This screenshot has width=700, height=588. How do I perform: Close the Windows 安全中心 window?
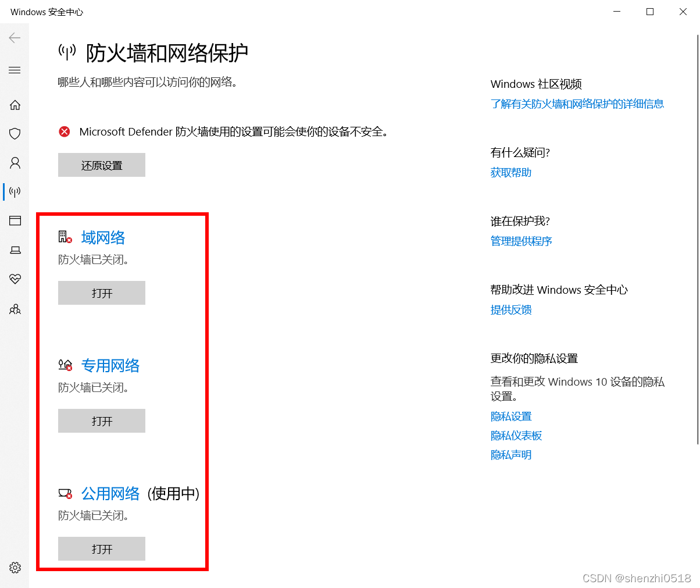tap(683, 12)
